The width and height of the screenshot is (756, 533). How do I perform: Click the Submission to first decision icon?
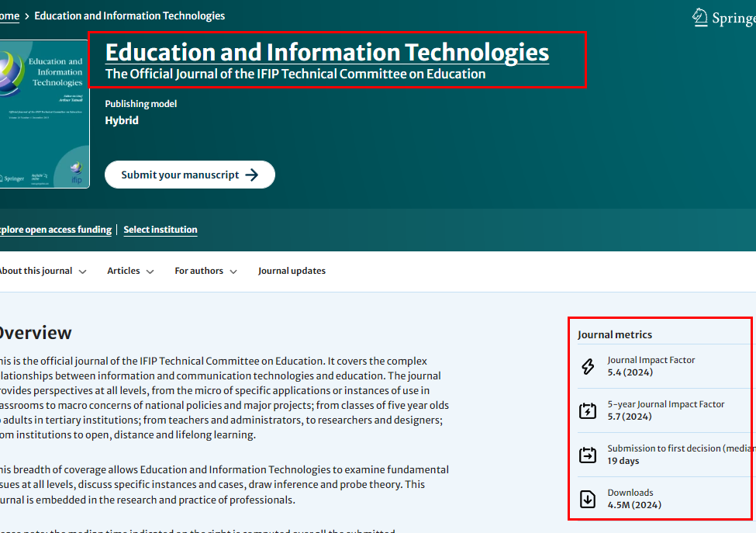click(x=587, y=455)
